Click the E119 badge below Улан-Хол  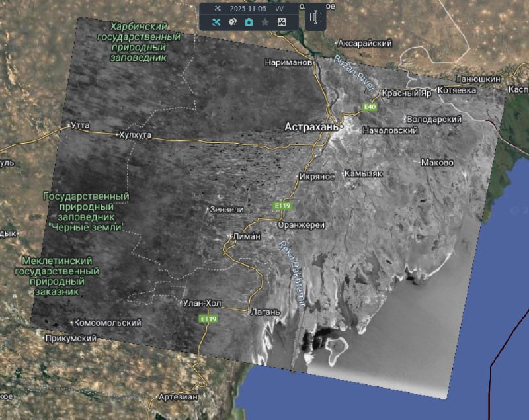(x=208, y=319)
